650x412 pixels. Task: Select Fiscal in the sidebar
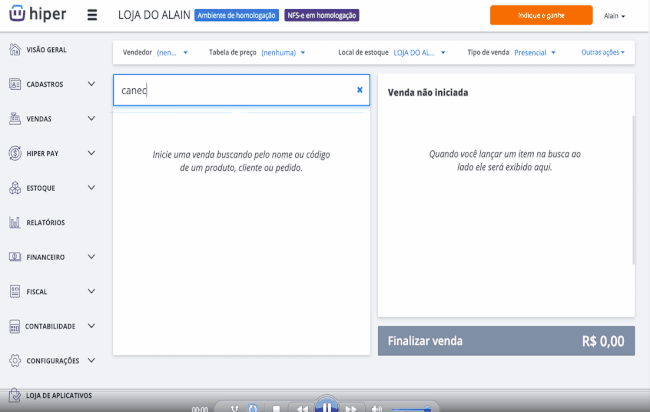click(36, 292)
